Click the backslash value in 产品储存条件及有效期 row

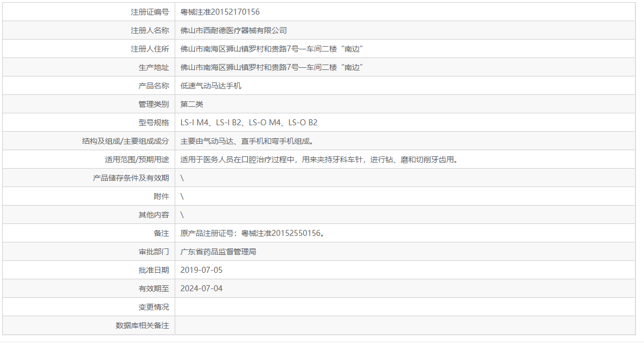pos(182,178)
